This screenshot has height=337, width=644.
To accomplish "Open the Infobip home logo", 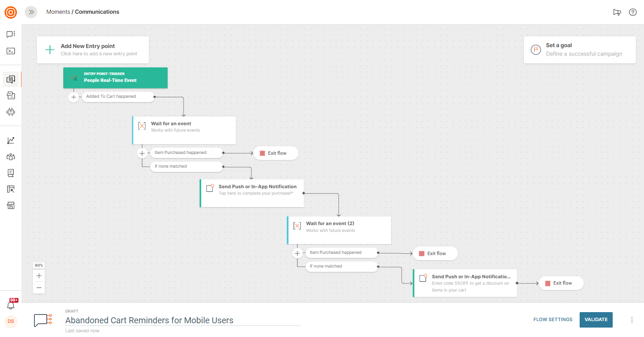I will click(11, 12).
